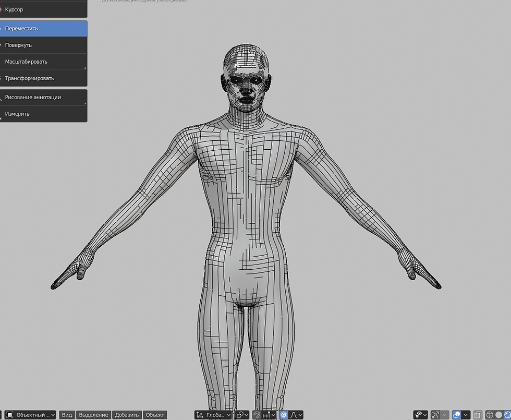Select the Масштабировать scale tool
Viewport: 511px width, 420px height.
coord(43,62)
